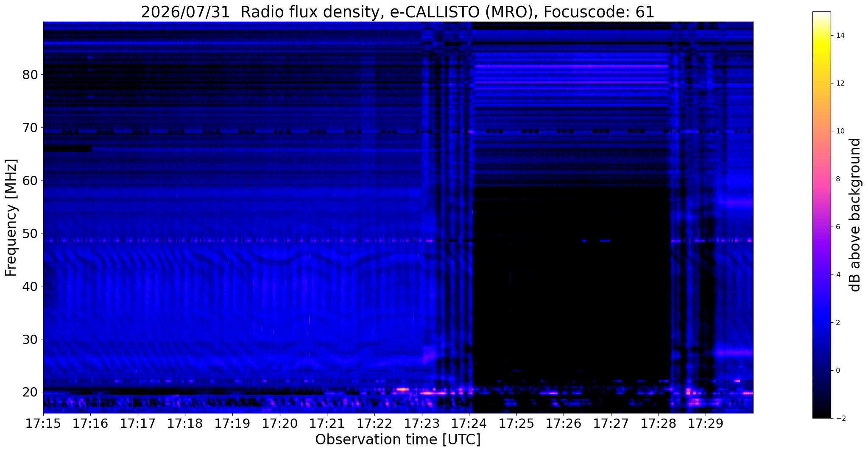Click the 17:29 time tick label

pos(706,424)
